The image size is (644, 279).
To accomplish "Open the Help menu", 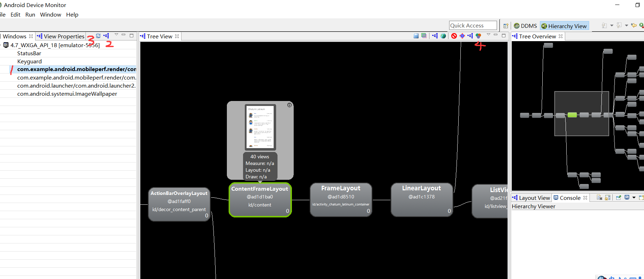I will [x=72, y=14].
